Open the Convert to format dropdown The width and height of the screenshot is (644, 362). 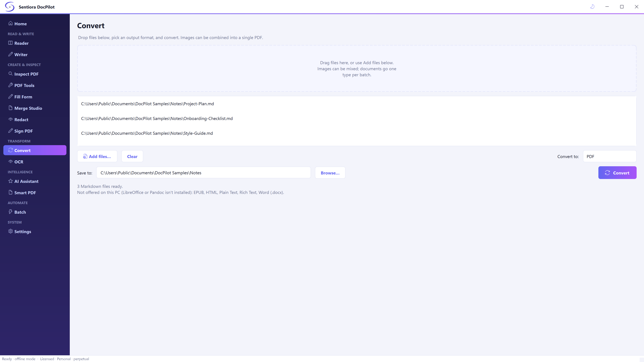(x=609, y=156)
